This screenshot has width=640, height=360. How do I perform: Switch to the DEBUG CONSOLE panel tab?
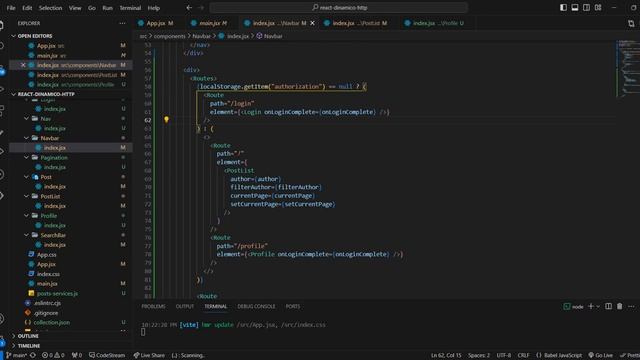256,307
